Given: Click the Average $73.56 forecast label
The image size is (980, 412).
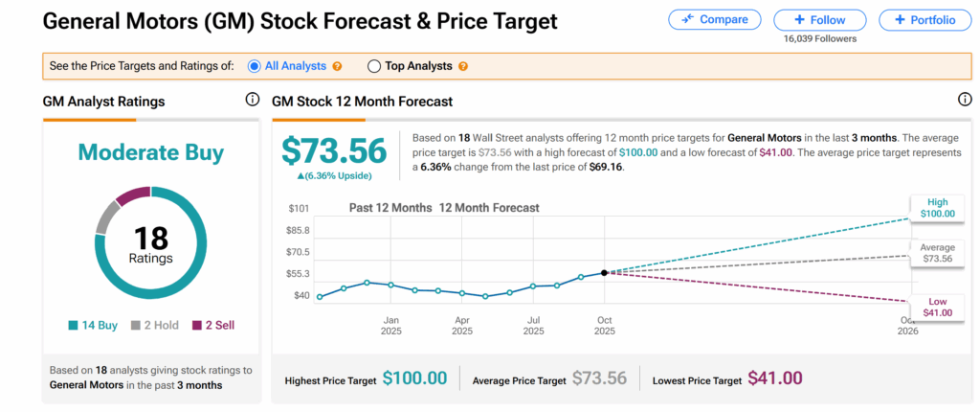Looking at the screenshot, I should pos(937,253).
